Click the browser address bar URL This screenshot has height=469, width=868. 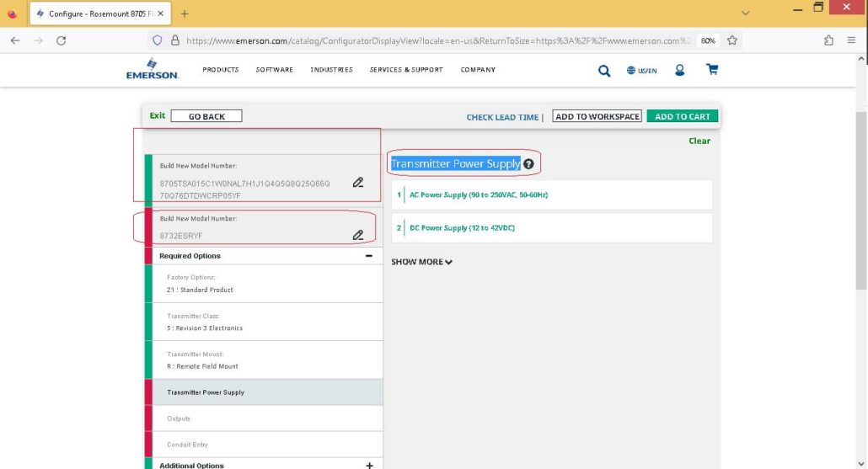click(x=438, y=41)
